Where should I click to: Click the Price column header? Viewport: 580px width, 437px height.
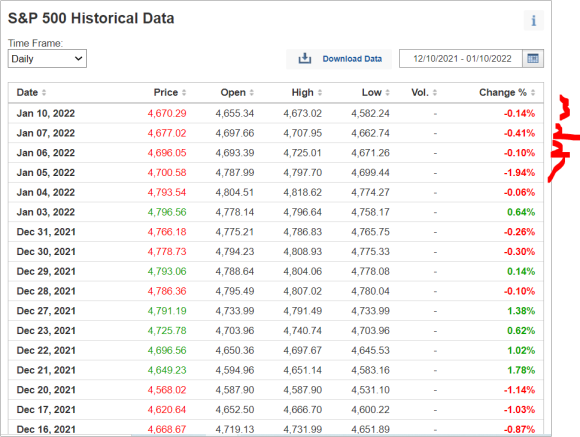(x=166, y=93)
